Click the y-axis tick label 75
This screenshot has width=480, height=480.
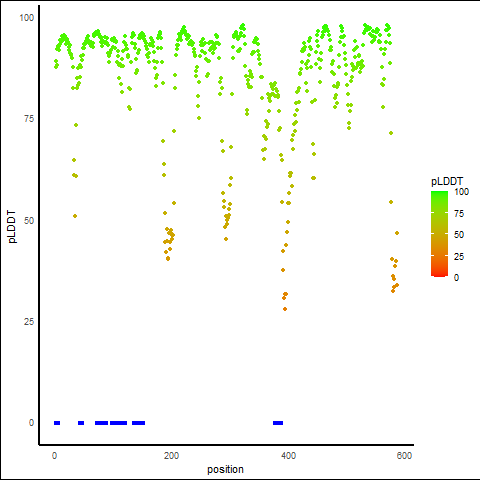(x=29, y=119)
